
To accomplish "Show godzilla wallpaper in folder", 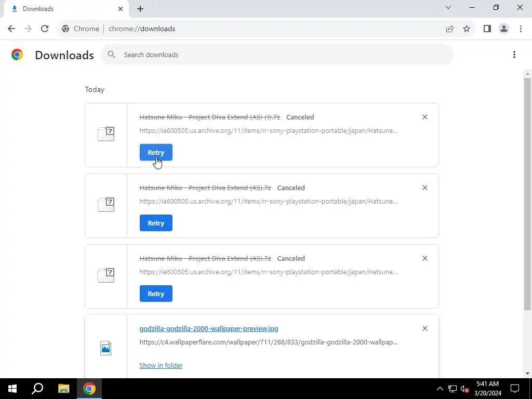I will click(161, 365).
